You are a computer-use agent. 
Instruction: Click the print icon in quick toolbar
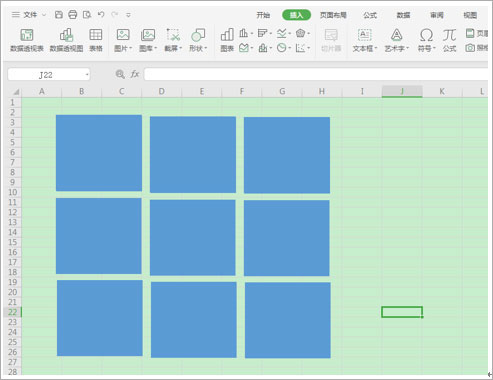coord(72,15)
